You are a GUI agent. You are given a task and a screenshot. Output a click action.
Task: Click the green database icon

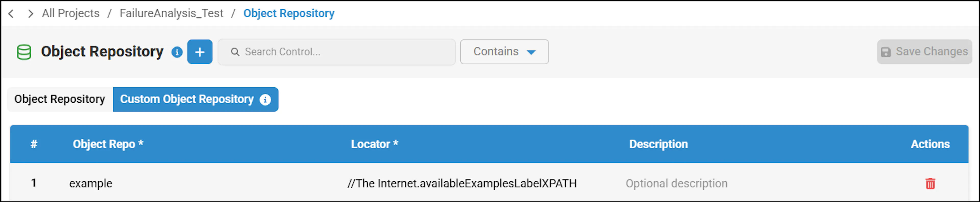24,52
